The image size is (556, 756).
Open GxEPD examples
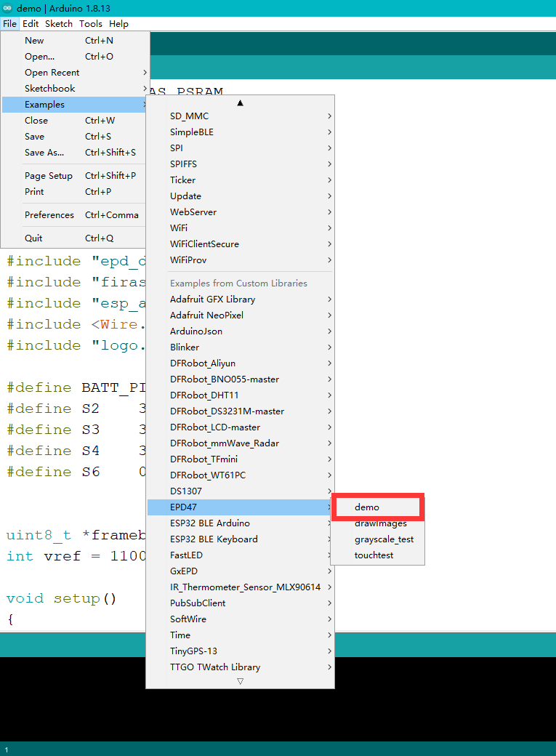coord(240,571)
